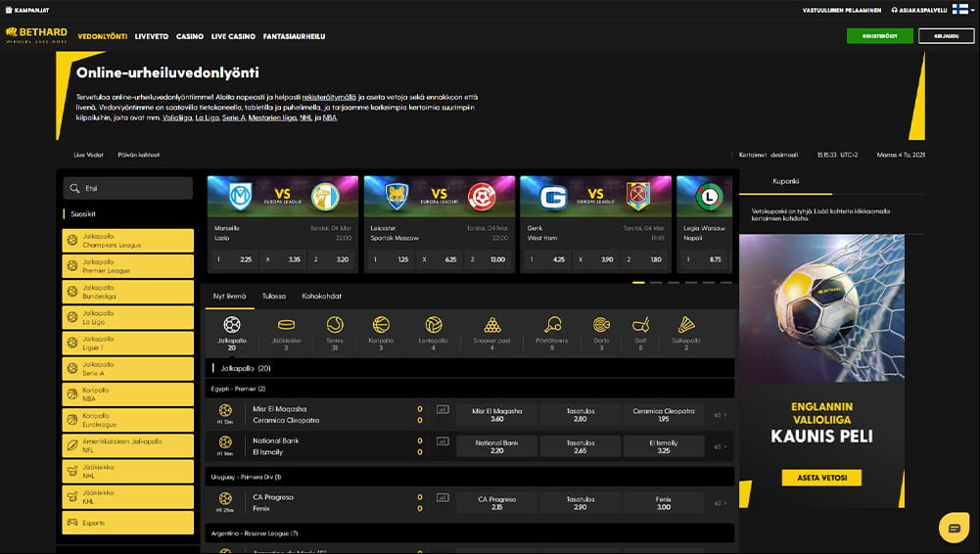
Task: Click the search magnifier icon
Action: click(75, 188)
